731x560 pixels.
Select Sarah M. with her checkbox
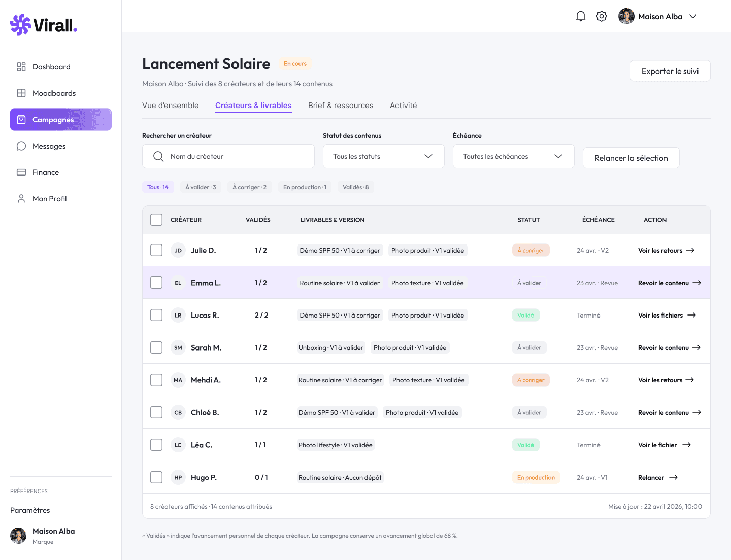(156, 347)
